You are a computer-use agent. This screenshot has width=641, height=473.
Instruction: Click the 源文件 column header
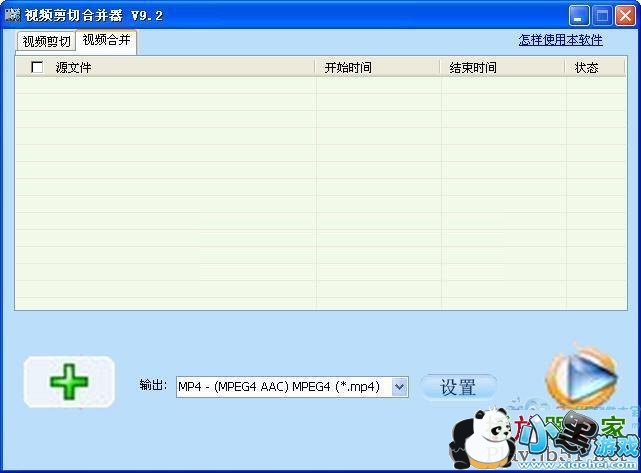point(165,67)
